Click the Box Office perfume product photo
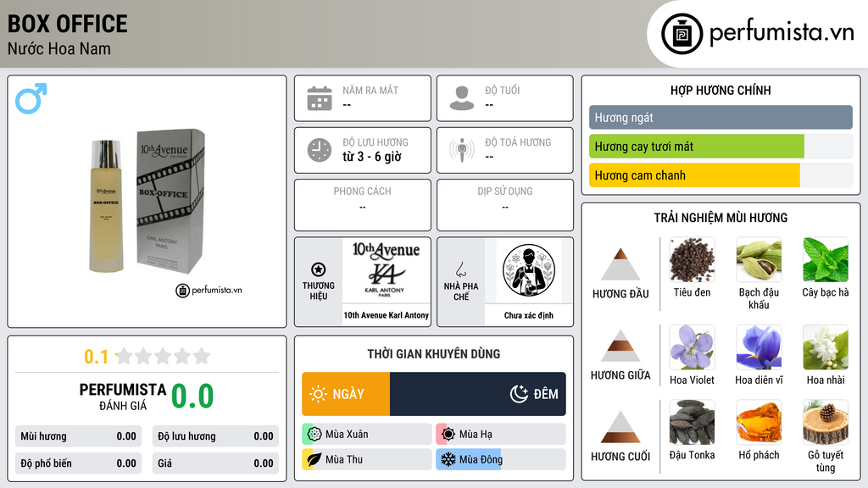This screenshot has width=868, height=488. coord(147,202)
